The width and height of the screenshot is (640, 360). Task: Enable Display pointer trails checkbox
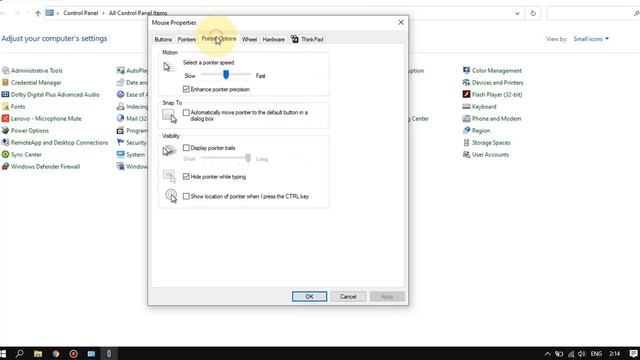coord(186,148)
